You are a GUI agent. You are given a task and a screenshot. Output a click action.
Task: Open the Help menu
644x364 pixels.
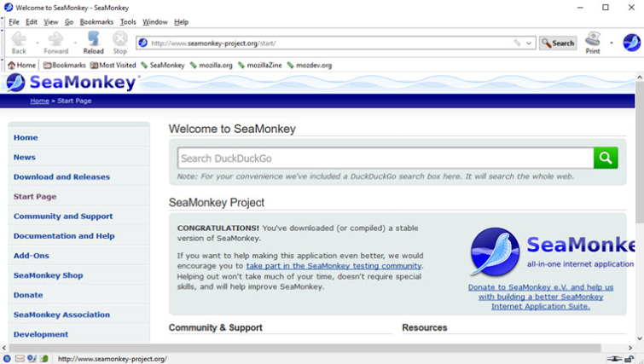pos(181,22)
